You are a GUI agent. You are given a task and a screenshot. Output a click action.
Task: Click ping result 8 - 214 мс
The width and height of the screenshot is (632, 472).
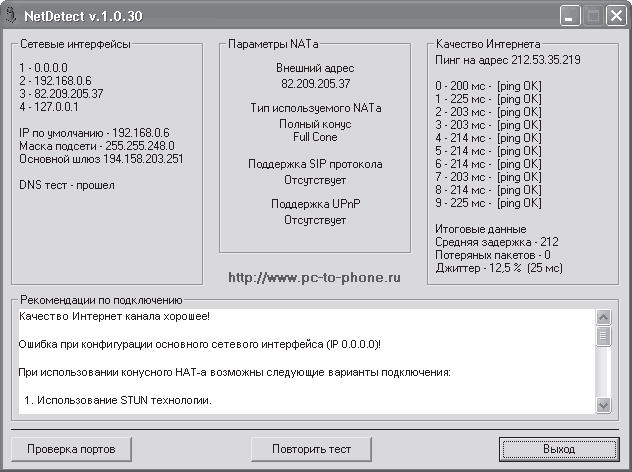point(489,190)
